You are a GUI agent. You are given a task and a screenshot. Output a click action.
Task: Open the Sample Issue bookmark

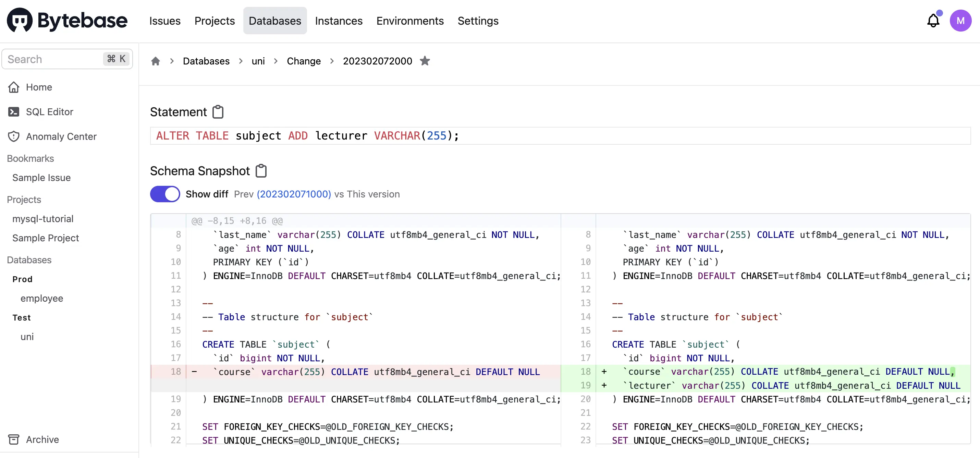click(41, 178)
